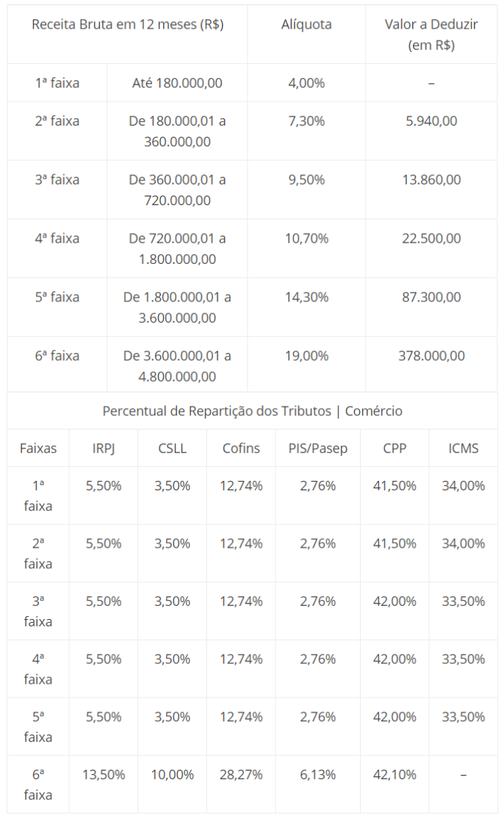Click the "Alíquota" column header
Image resolution: width=504 pixels, height=819 pixels.
coord(306,24)
